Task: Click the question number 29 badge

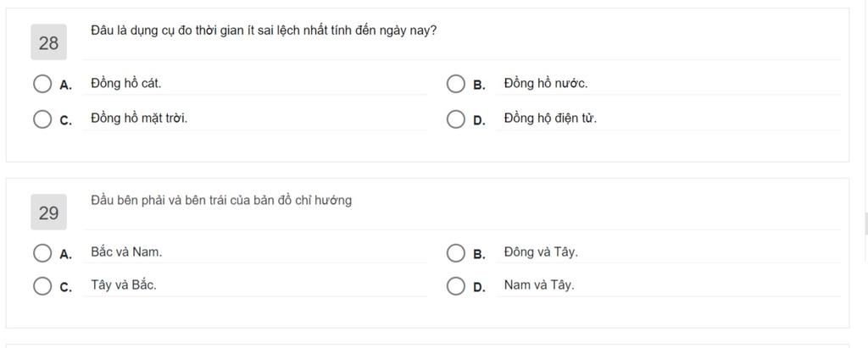Action: [48, 212]
